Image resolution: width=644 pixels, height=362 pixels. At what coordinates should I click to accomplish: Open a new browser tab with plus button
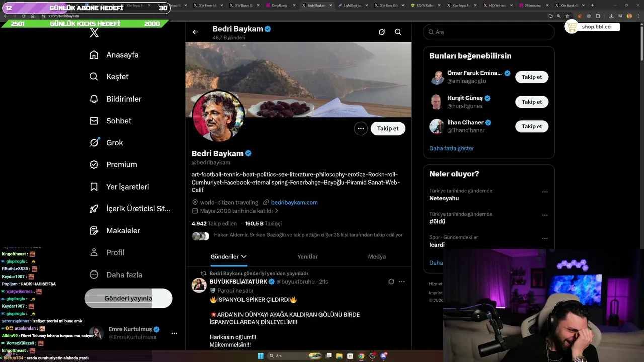click(592, 5)
